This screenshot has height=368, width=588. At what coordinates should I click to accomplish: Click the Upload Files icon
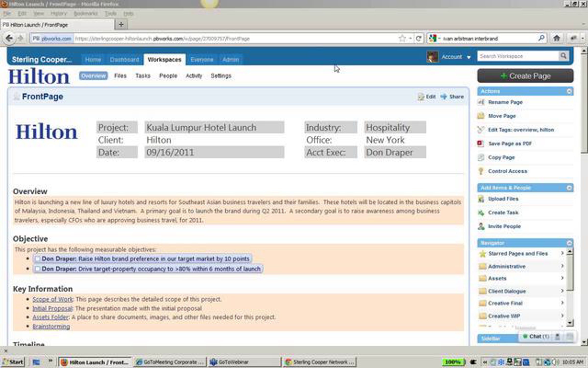click(481, 199)
